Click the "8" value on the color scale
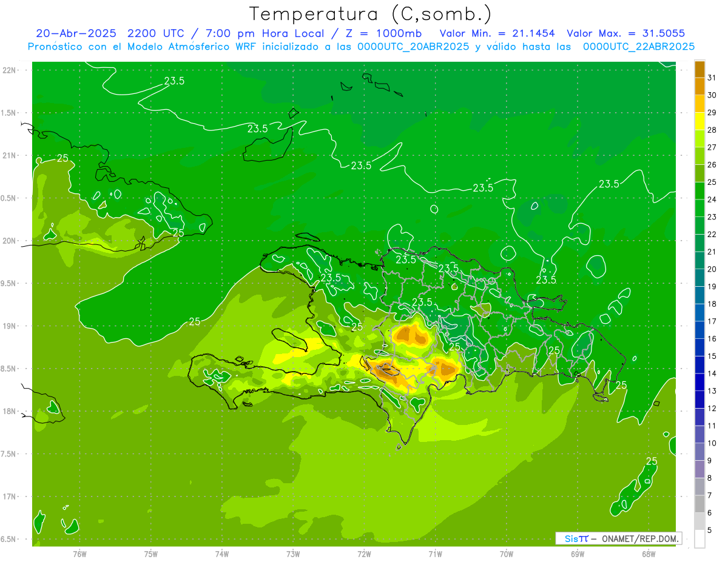Screen dimensions: 728x562 tap(710, 478)
